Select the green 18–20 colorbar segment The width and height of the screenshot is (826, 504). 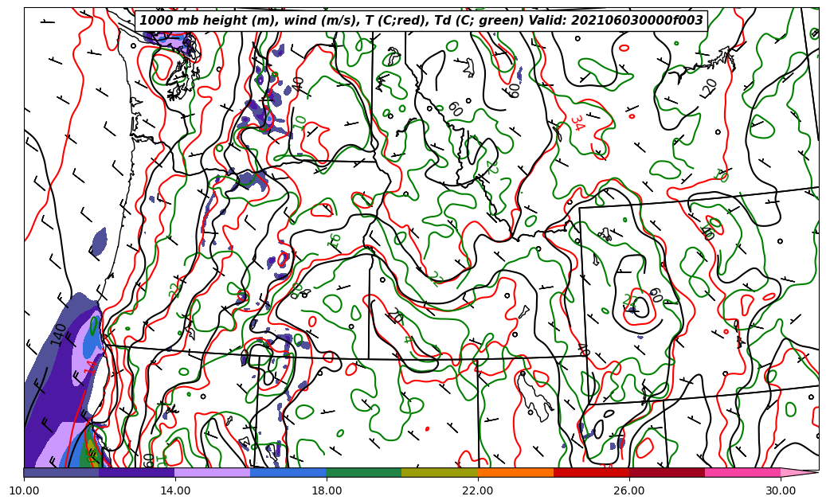(364, 472)
